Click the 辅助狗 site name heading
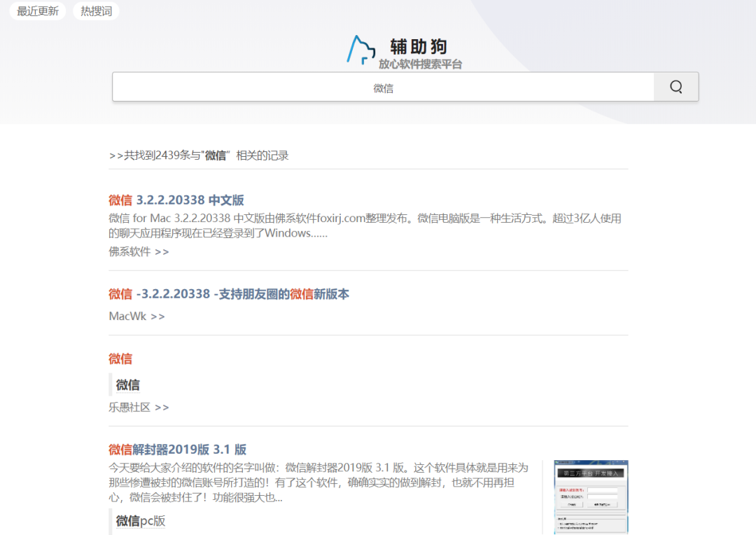The height and width of the screenshot is (535, 756). click(x=419, y=47)
